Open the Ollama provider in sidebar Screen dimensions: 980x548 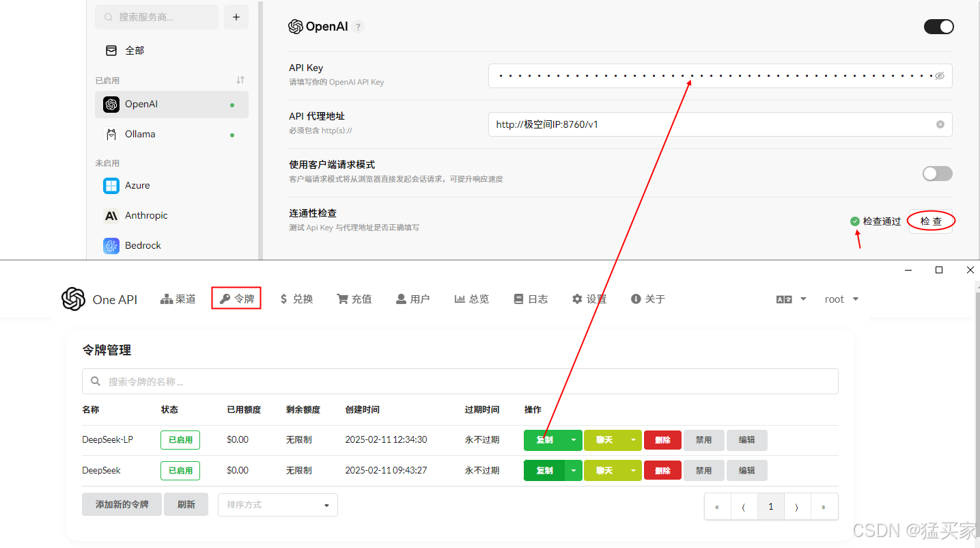point(171,135)
